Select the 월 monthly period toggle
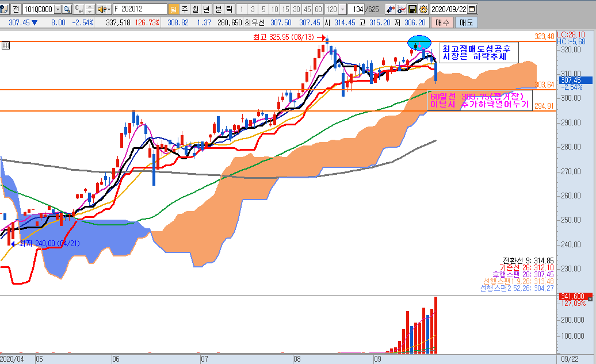Screen dimensions: 596x364 [196, 9]
